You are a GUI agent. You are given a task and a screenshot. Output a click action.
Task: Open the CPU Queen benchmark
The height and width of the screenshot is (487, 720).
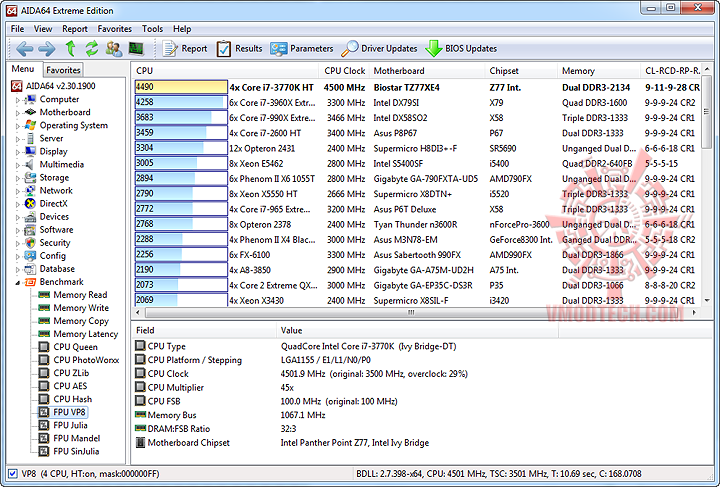[75, 347]
